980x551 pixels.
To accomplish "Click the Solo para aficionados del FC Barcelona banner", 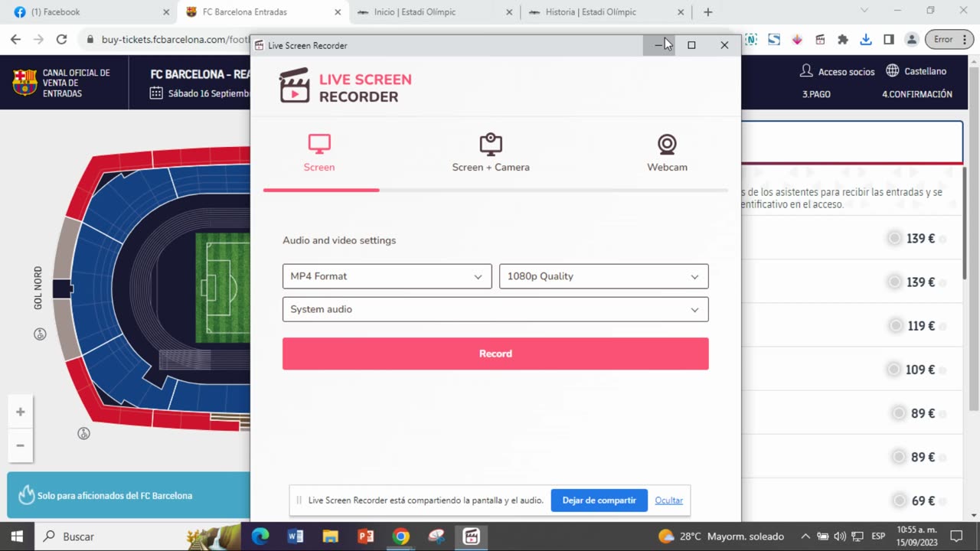I will point(129,495).
